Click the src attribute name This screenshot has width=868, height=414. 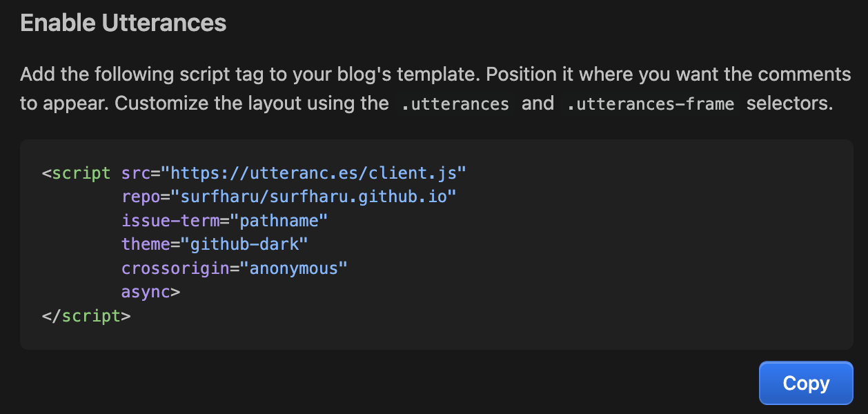click(x=136, y=172)
